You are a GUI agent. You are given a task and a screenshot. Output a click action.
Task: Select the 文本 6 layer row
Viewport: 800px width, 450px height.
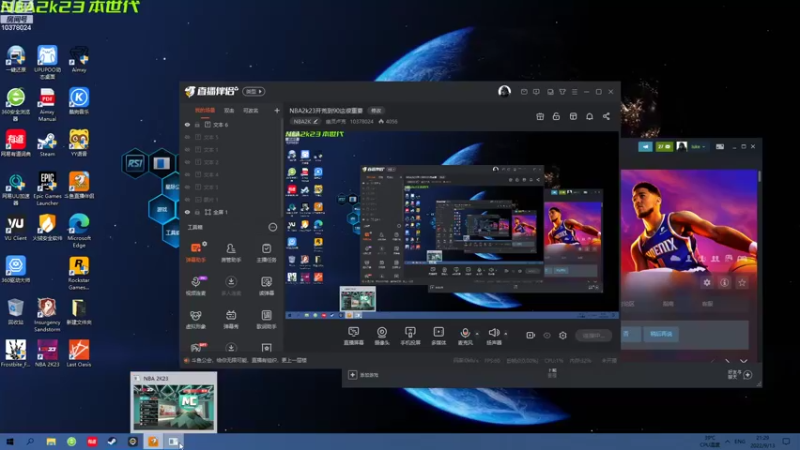[231, 124]
